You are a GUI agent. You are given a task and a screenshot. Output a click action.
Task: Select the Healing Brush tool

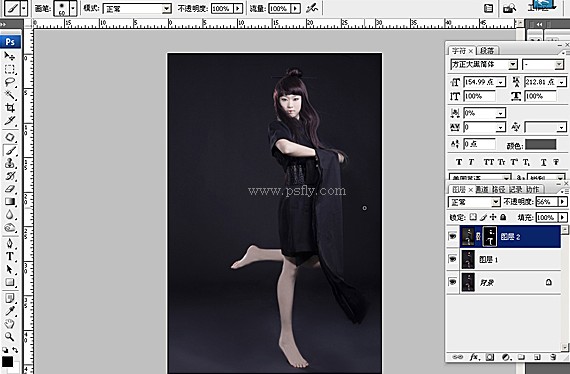pyautogui.click(x=10, y=137)
